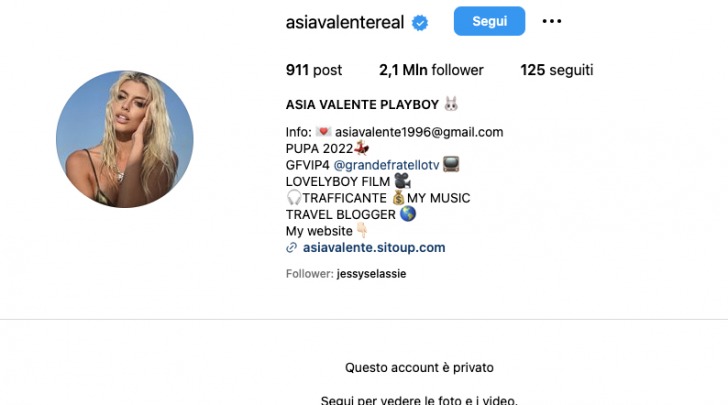Click the envelope emoji next to Info
This screenshot has height=405, width=728.
(x=323, y=131)
